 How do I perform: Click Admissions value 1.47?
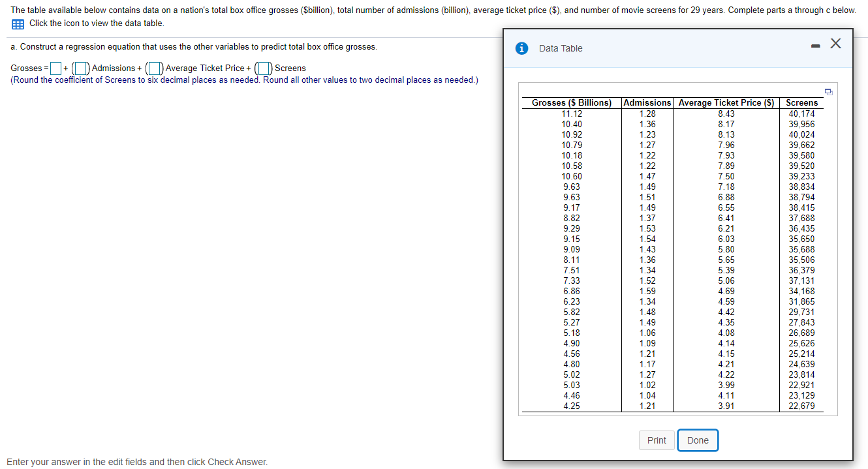pyautogui.click(x=647, y=176)
